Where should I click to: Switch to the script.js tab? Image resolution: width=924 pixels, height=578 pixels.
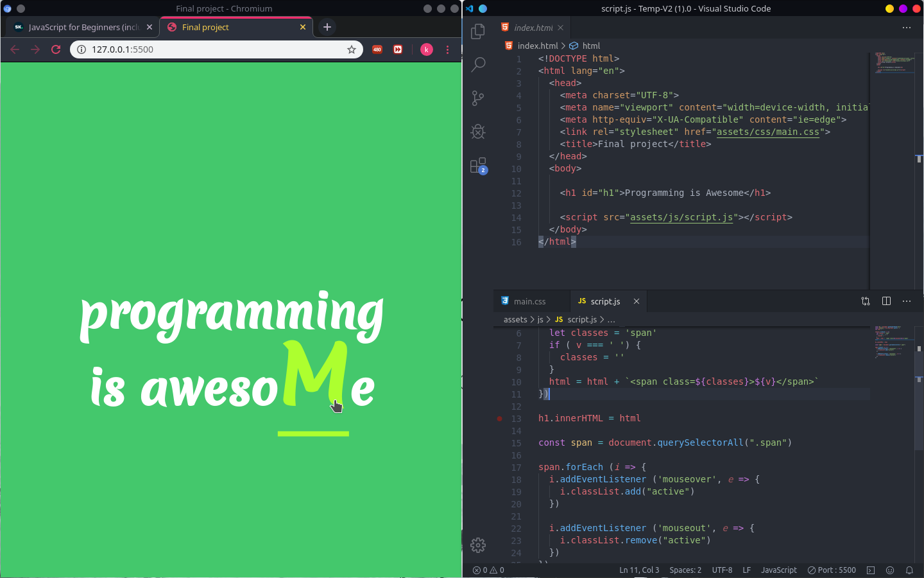point(608,301)
